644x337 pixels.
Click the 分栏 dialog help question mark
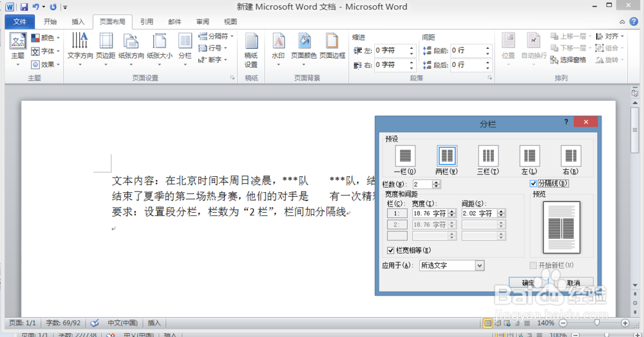566,122
